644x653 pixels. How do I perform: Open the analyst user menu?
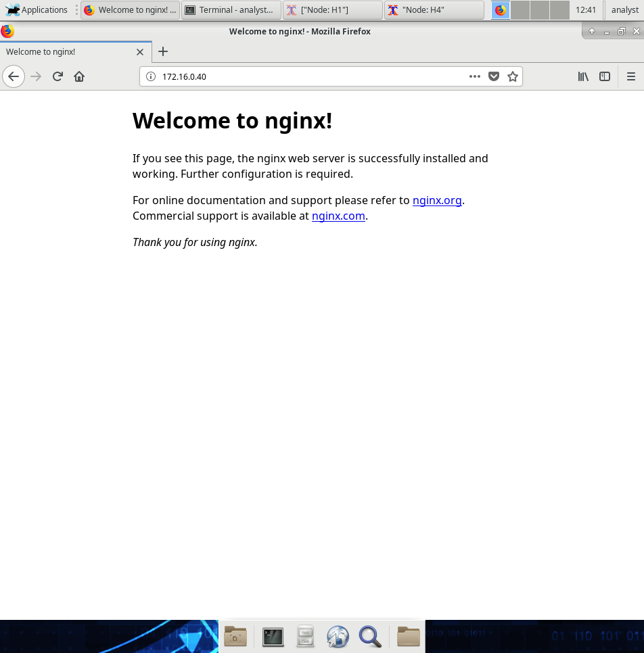pyautogui.click(x=625, y=9)
